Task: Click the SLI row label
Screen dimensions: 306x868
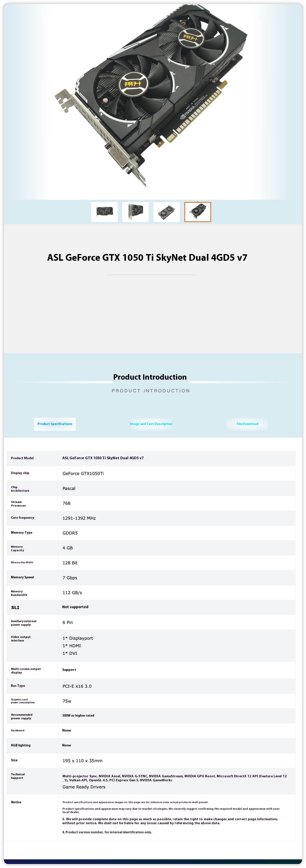Action: [x=15, y=607]
